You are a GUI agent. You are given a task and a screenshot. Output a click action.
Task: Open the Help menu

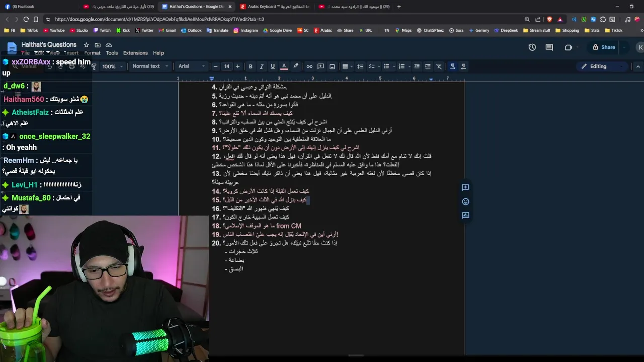(158, 53)
